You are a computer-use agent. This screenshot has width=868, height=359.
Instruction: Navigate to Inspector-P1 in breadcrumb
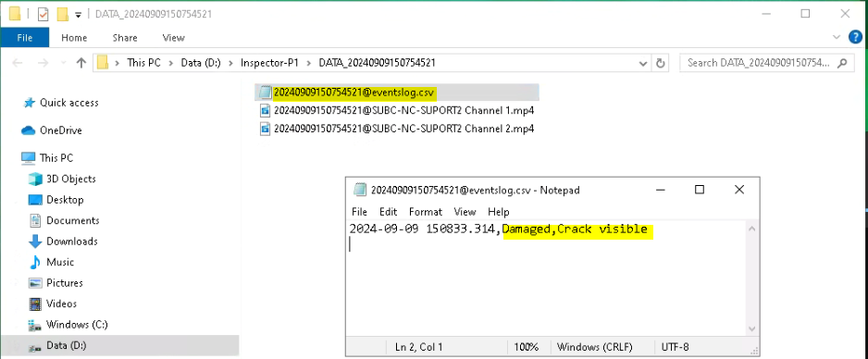click(x=269, y=63)
